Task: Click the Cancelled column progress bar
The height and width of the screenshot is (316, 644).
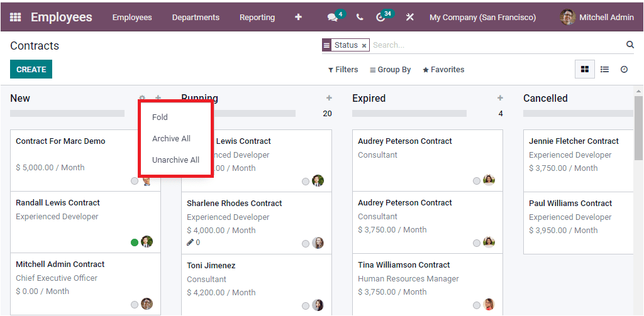Action: tap(579, 113)
